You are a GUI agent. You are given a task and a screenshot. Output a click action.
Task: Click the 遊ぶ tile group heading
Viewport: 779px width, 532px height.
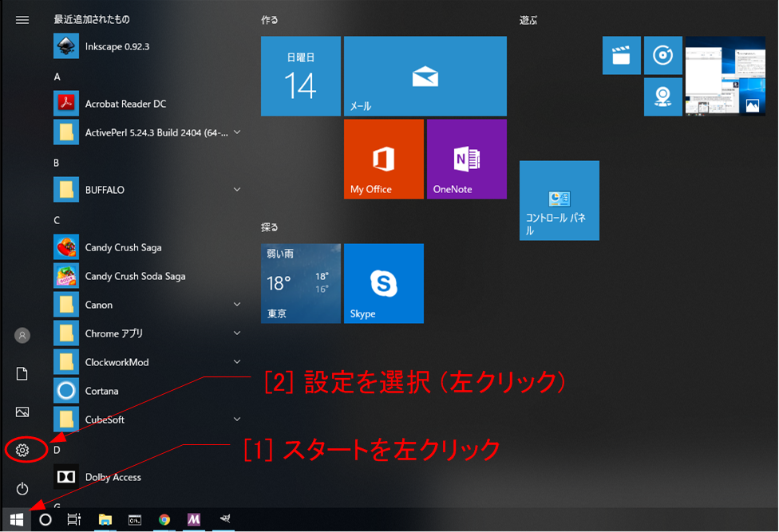pyautogui.click(x=528, y=21)
